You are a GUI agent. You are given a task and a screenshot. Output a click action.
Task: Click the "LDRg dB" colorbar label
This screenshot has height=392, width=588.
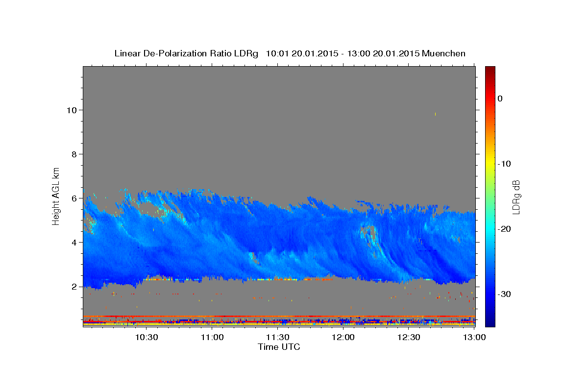pyautogui.click(x=515, y=197)
